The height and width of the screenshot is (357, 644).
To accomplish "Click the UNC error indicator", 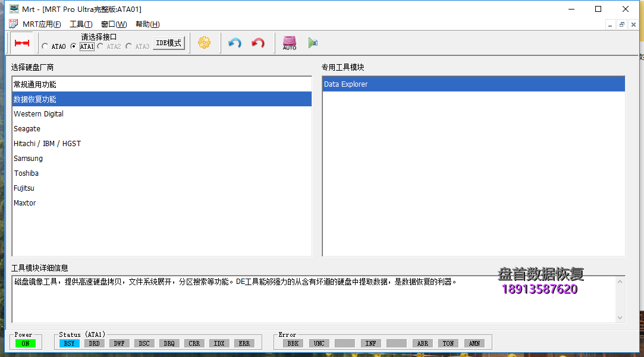I will pyautogui.click(x=319, y=343).
